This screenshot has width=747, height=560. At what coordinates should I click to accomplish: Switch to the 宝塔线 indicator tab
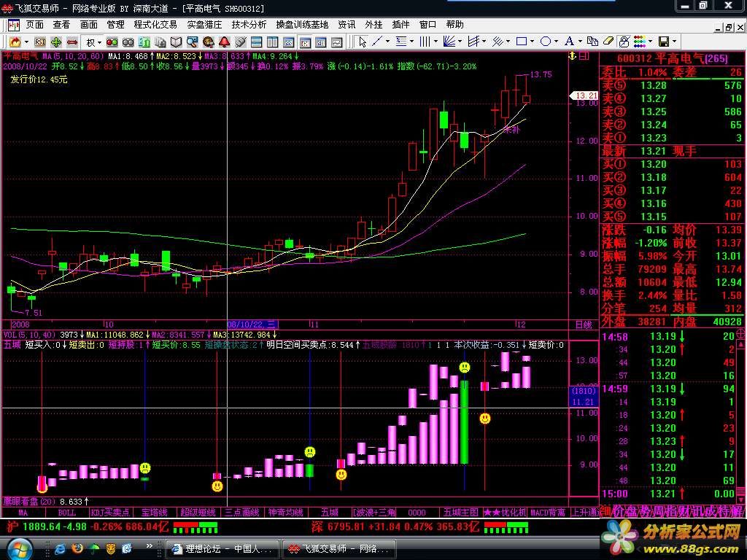click(x=155, y=513)
